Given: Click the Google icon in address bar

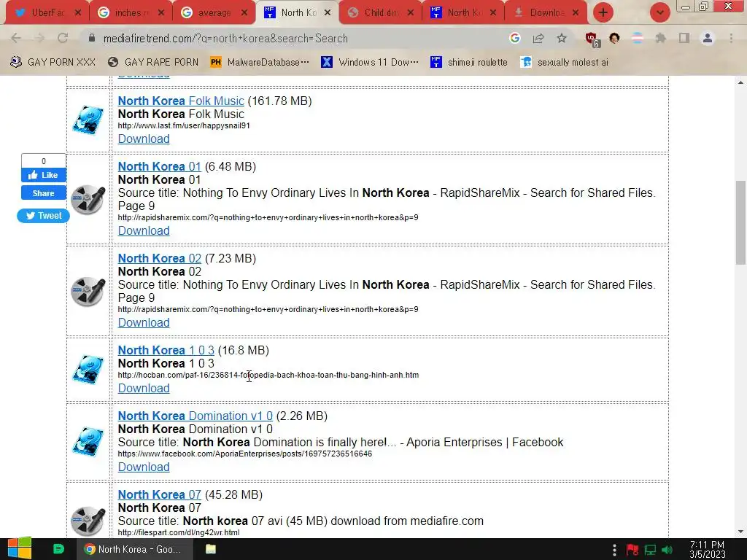Looking at the screenshot, I should pyautogui.click(x=514, y=38).
